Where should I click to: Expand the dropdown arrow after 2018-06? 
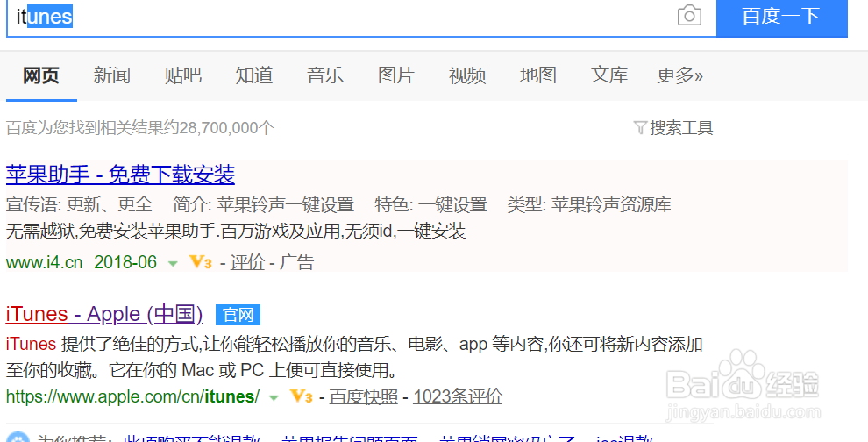tap(173, 264)
